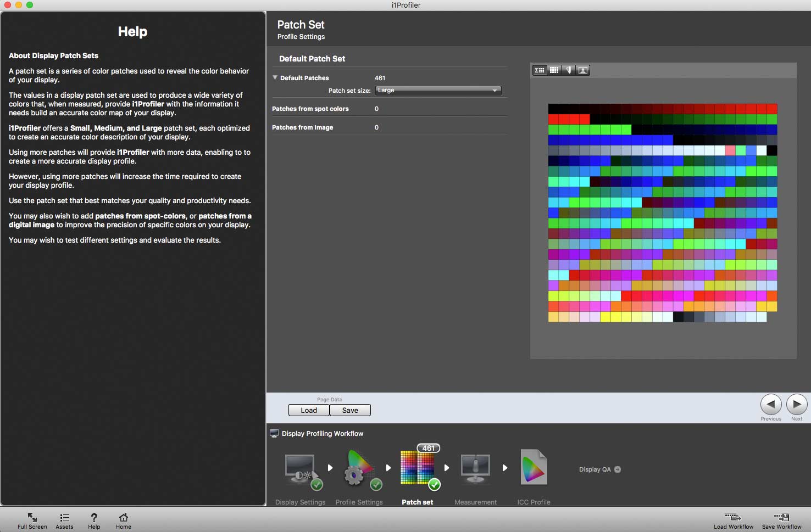Click the 'About Display Patch Sets' heading
The width and height of the screenshot is (811, 532).
[x=53, y=55]
